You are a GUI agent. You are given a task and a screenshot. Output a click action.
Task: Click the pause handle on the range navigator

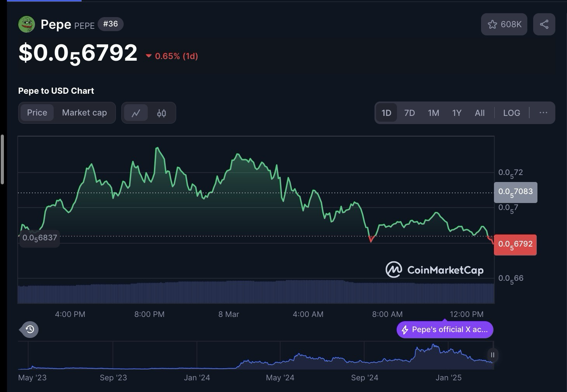tap(492, 355)
